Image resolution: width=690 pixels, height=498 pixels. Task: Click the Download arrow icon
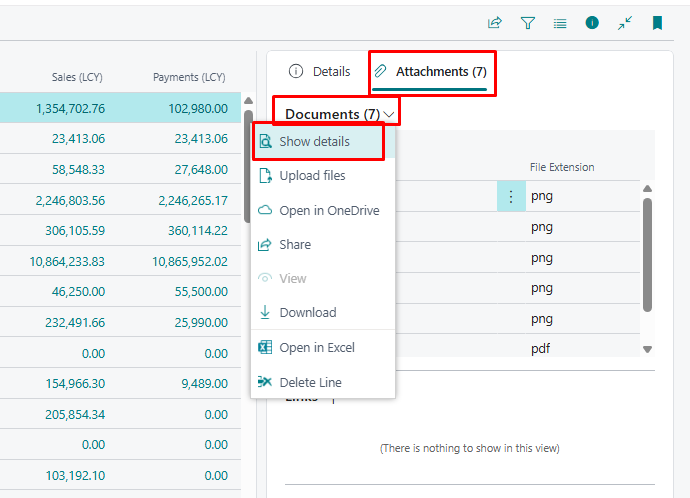(x=265, y=312)
